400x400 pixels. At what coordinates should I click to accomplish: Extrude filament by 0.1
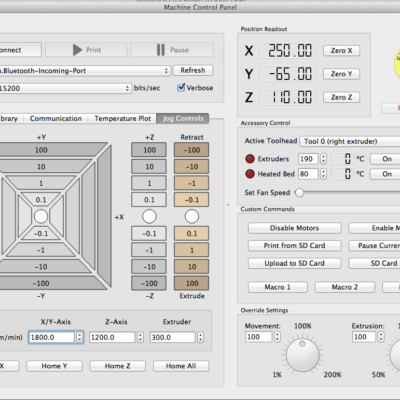click(192, 233)
